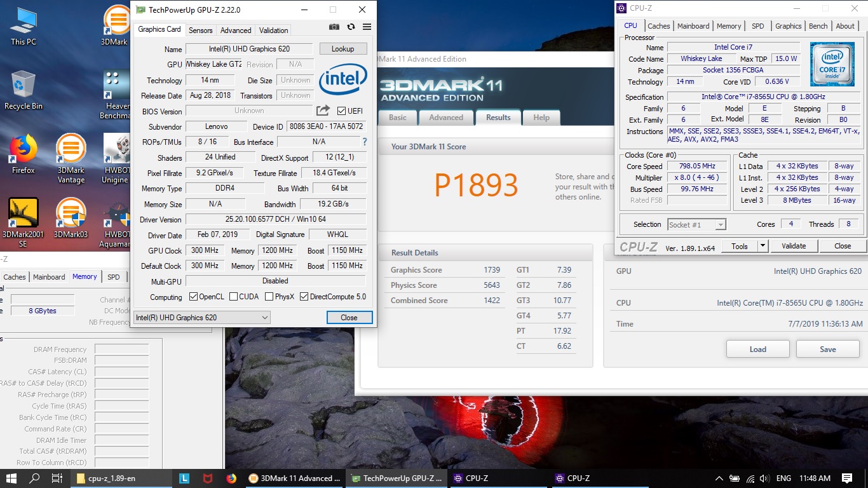The width and height of the screenshot is (868, 488).
Task: Select the 3DMark Vantage desktop shortcut
Action: pyautogui.click(x=71, y=159)
